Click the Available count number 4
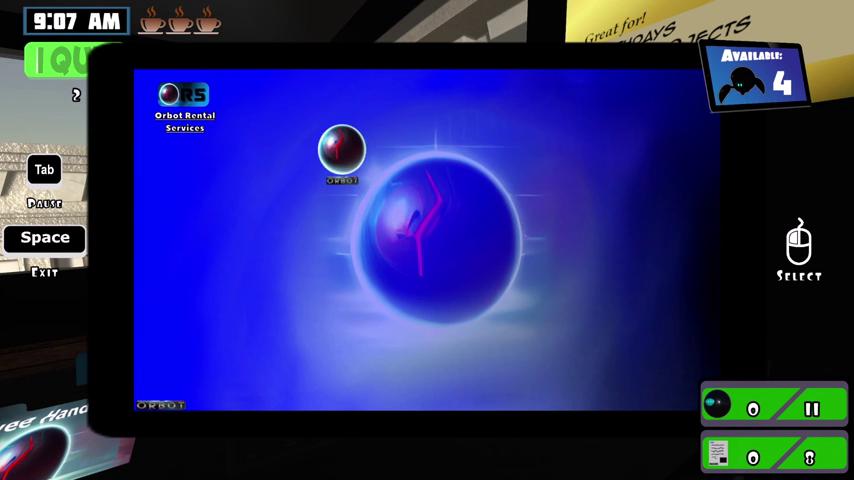Image resolution: width=854 pixels, height=480 pixels. tap(782, 83)
